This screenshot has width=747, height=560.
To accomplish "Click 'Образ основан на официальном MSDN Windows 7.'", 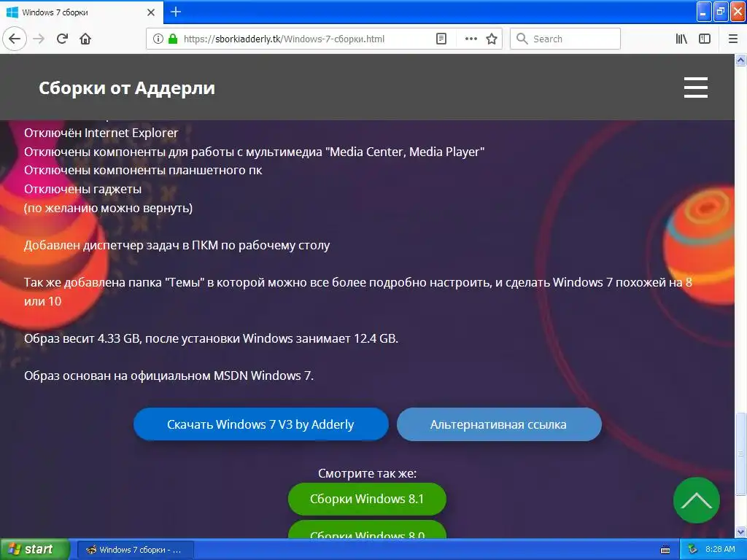I will tap(169, 376).
